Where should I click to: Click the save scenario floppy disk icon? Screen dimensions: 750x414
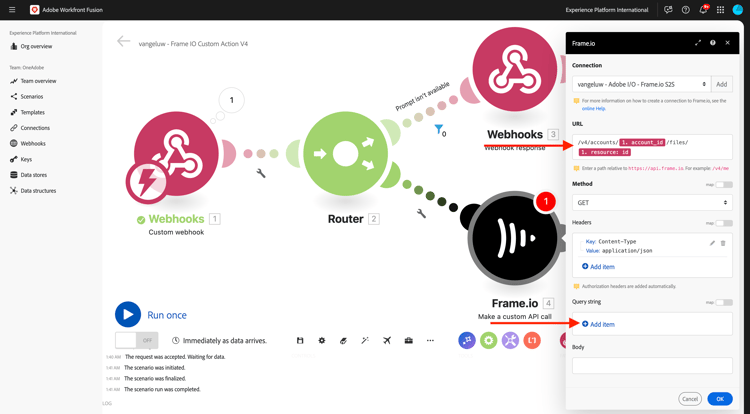tap(300, 340)
